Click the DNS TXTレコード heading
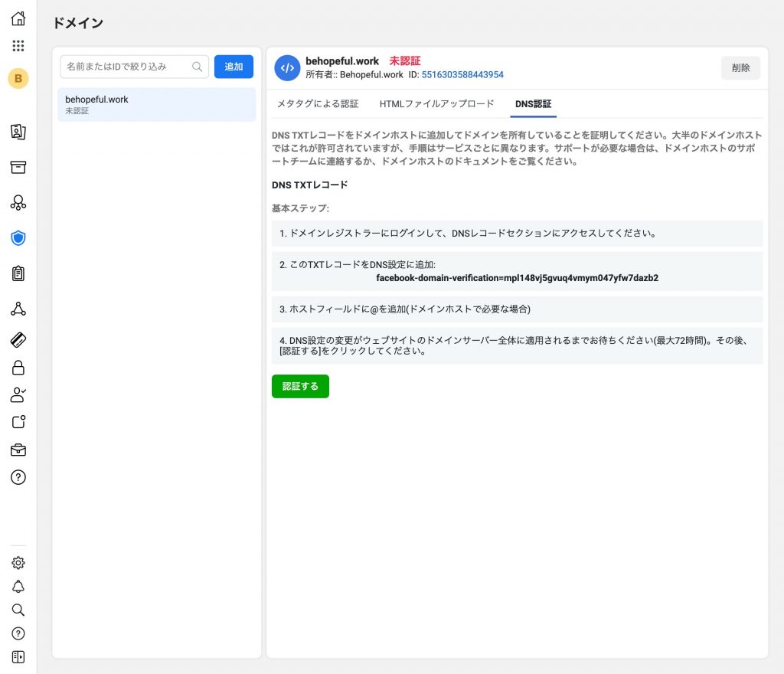The height and width of the screenshot is (674, 784). [x=309, y=185]
